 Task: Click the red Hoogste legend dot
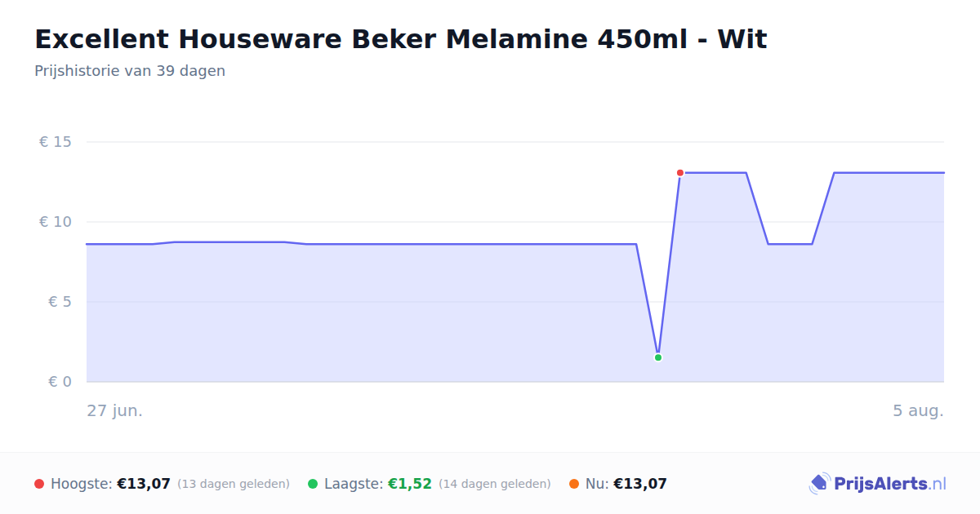click(39, 484)
